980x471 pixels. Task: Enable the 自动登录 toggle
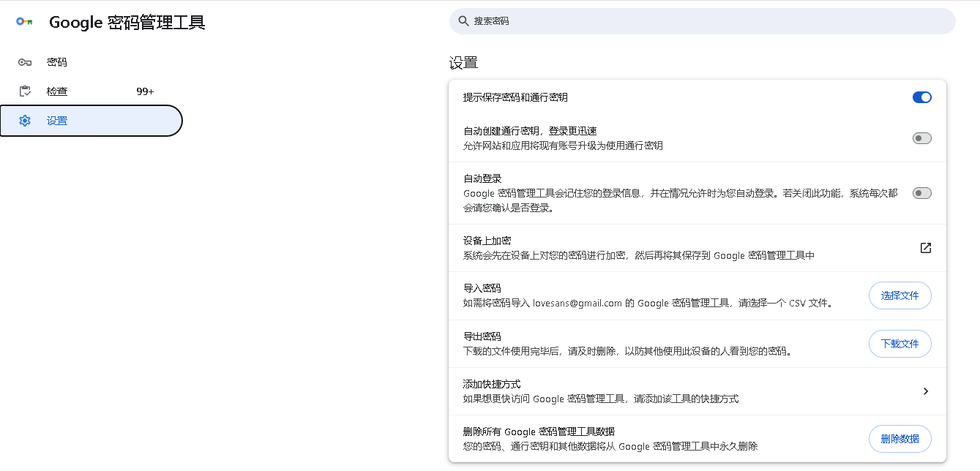pyautogui.click(x=922, y=193)
